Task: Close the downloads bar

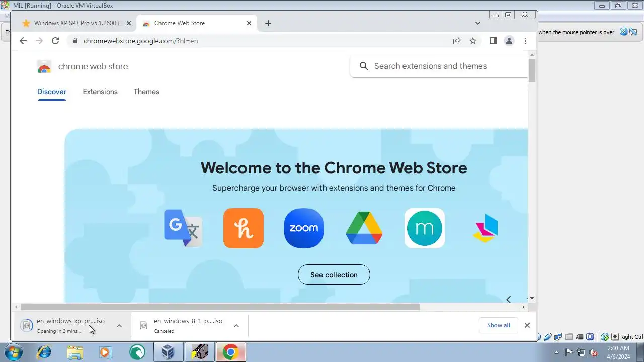Action: click(x=527, y=325)
